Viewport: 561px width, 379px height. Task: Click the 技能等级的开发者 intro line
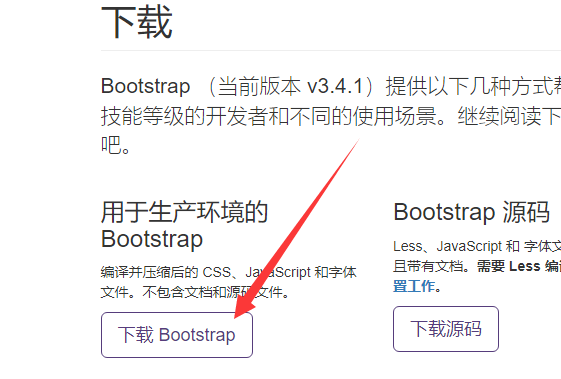coord(331,116)
